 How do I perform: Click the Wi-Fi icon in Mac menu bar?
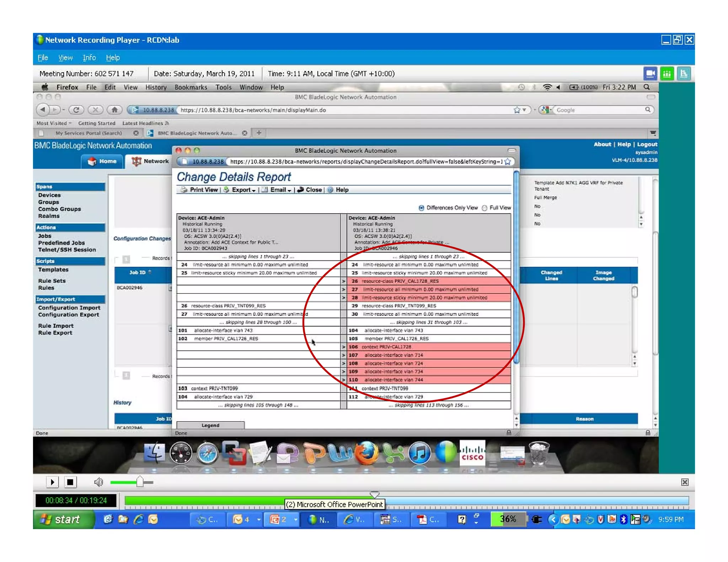(x=547, y=87)
